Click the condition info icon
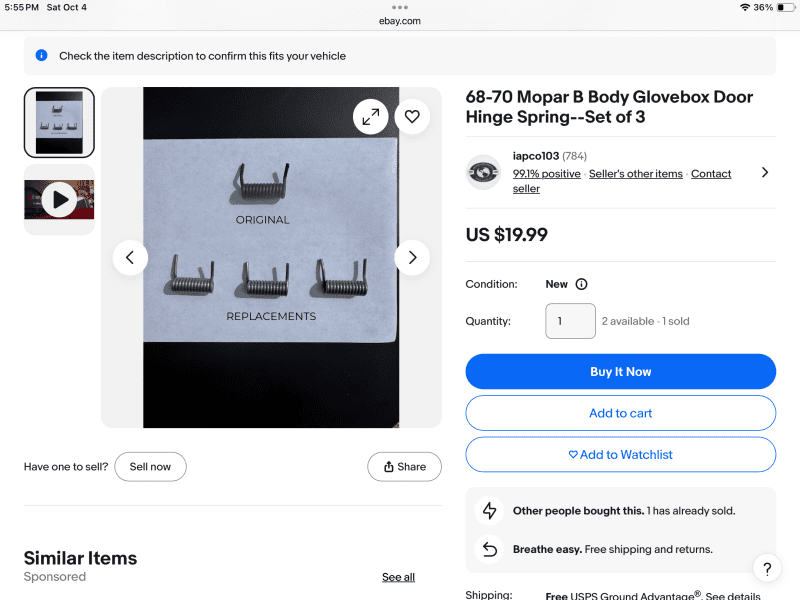The image size is (800, 600). point(581,284)
